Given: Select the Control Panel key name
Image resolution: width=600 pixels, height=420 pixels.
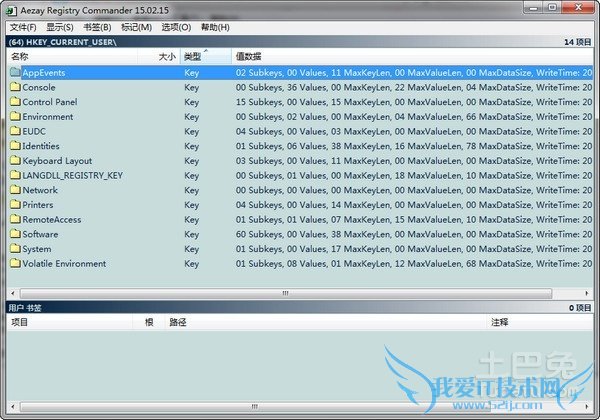Looking at the screenshot, I should point(50,102).
